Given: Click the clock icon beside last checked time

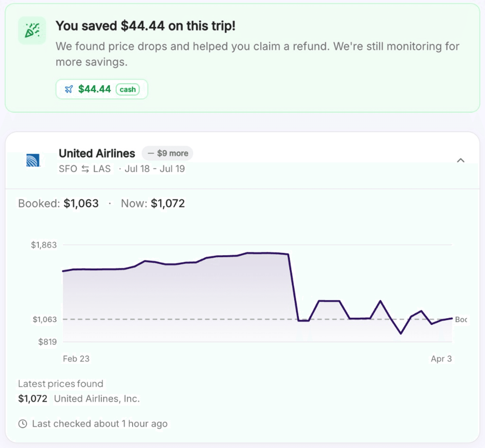Looking at the screenshot, I should pos(23,424).
